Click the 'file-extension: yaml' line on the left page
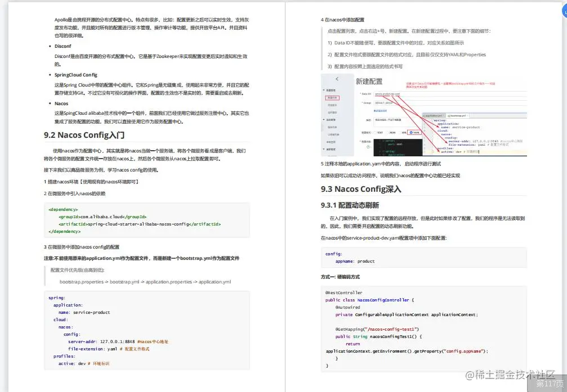Viewport: 567px width, 392px height. pyautogui.click(x=109, y=349)
